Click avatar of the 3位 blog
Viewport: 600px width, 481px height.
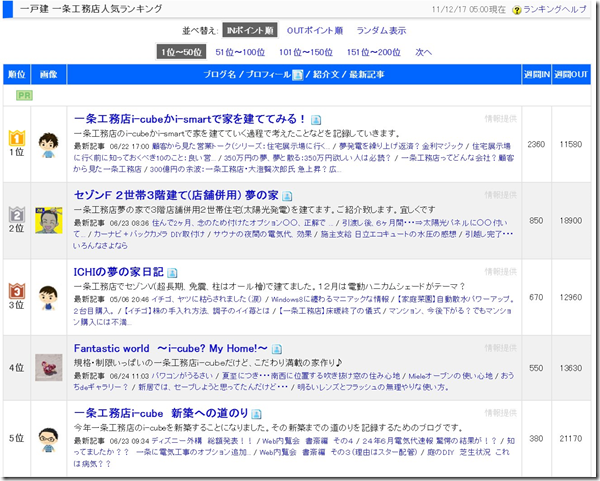(x=48, y=298)
